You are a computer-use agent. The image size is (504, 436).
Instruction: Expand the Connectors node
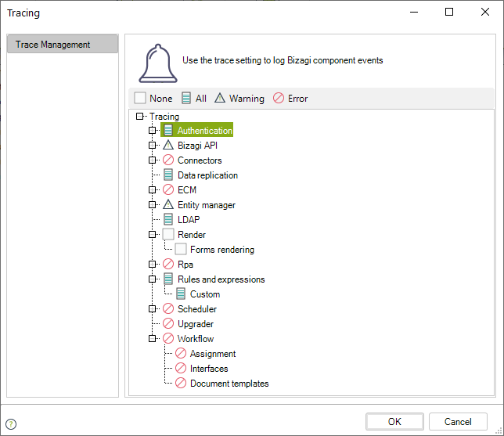(152, 160)
